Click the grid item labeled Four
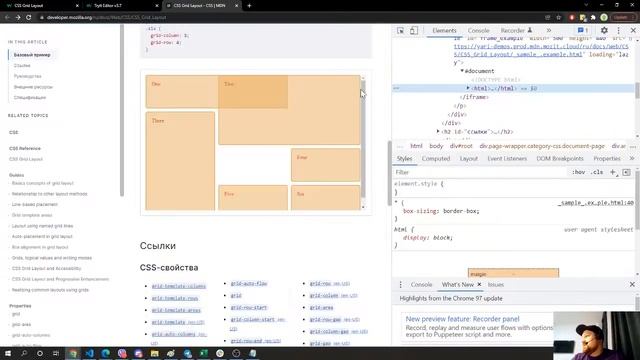This screenshot has width=640, height=360. [325, 164]
